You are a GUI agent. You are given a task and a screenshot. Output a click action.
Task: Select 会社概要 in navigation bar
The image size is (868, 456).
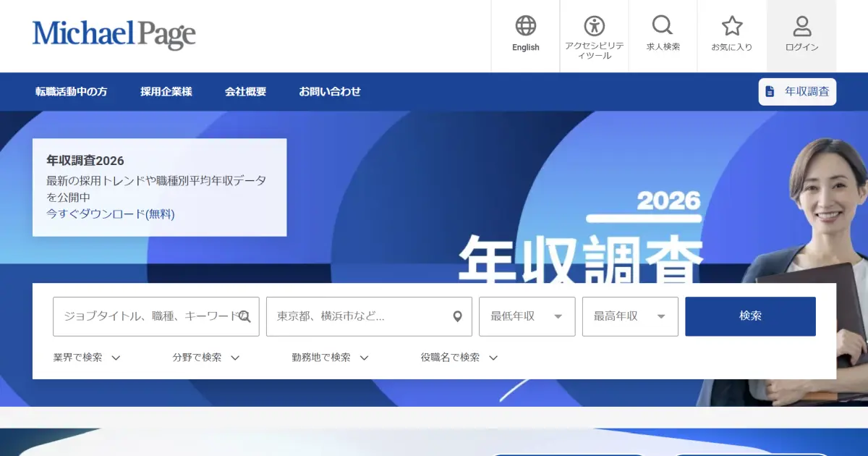[x=245, y=92]
